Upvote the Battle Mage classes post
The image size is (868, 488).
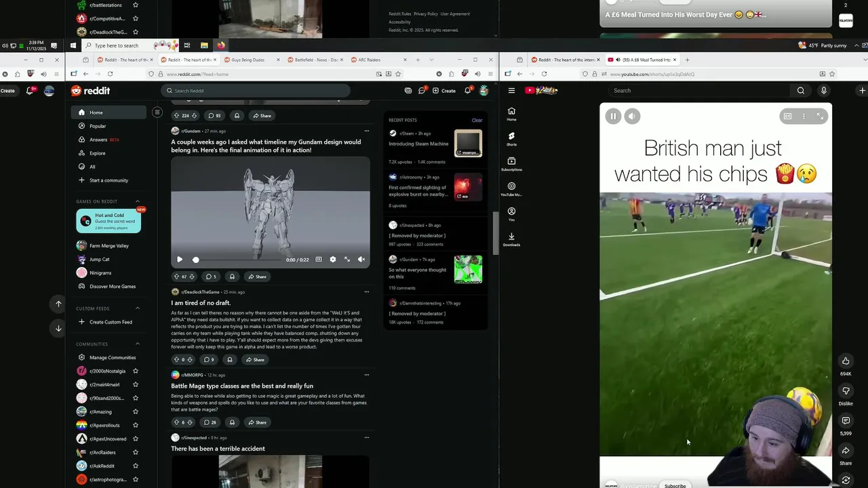[176, 422]
